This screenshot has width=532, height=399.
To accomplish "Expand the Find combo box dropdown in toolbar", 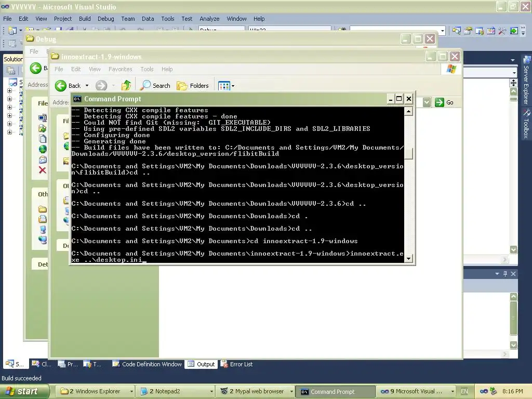I will [x=442, y=31].
